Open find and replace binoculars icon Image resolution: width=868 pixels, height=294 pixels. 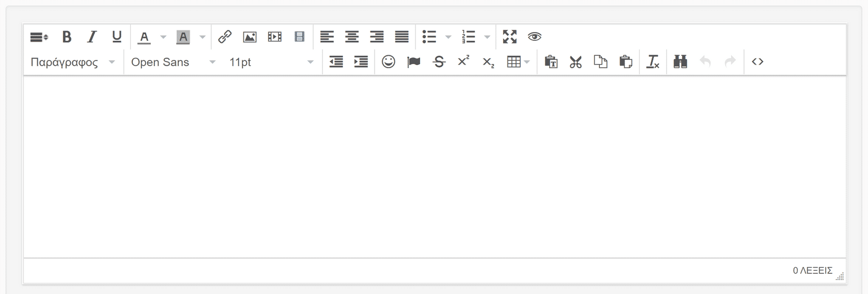[x=680, y=62]
